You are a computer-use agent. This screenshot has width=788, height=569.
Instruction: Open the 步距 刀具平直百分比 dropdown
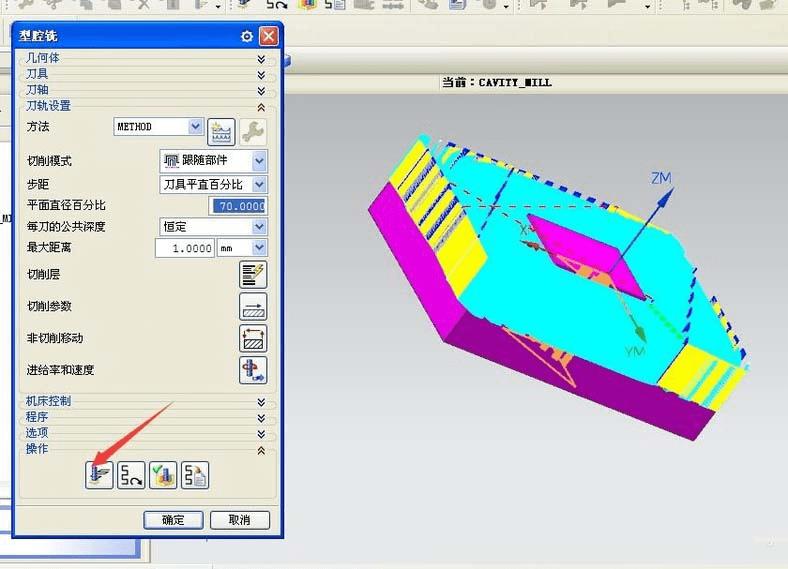(x=259, y=184)
